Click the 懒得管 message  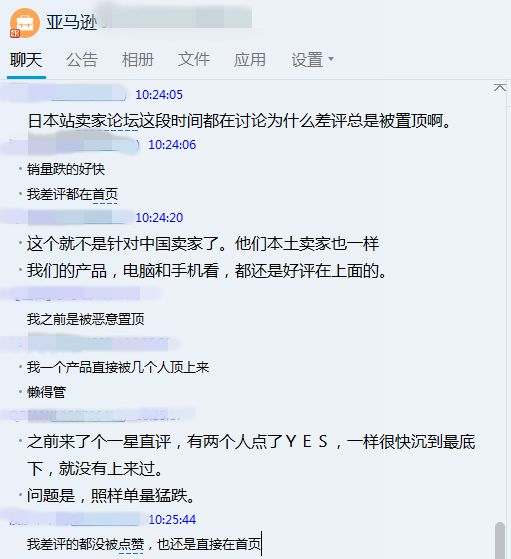coord(46,392)
